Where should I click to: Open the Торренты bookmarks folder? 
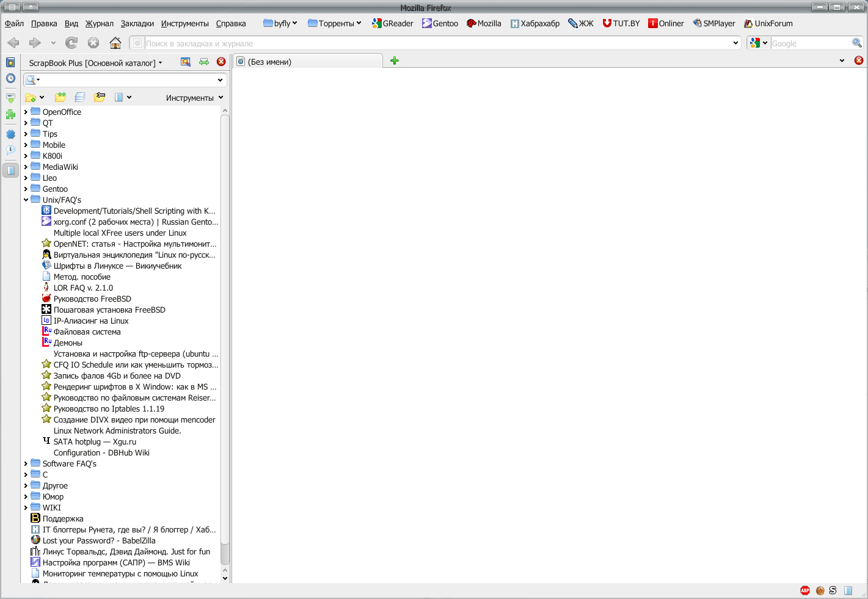335,23
